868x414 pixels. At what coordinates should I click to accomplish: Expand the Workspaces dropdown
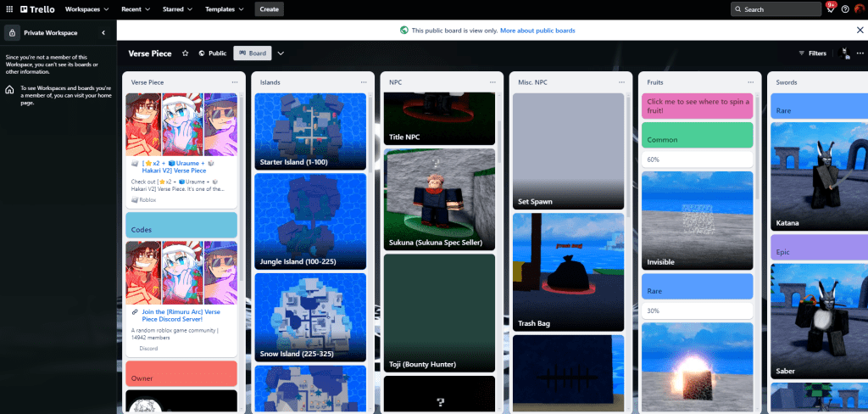pos(87,8)
